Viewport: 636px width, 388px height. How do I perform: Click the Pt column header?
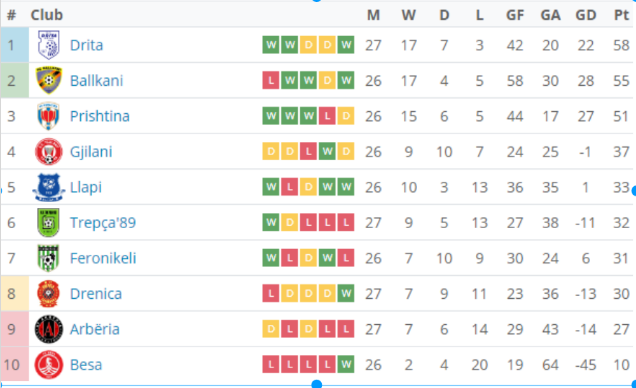621,15
